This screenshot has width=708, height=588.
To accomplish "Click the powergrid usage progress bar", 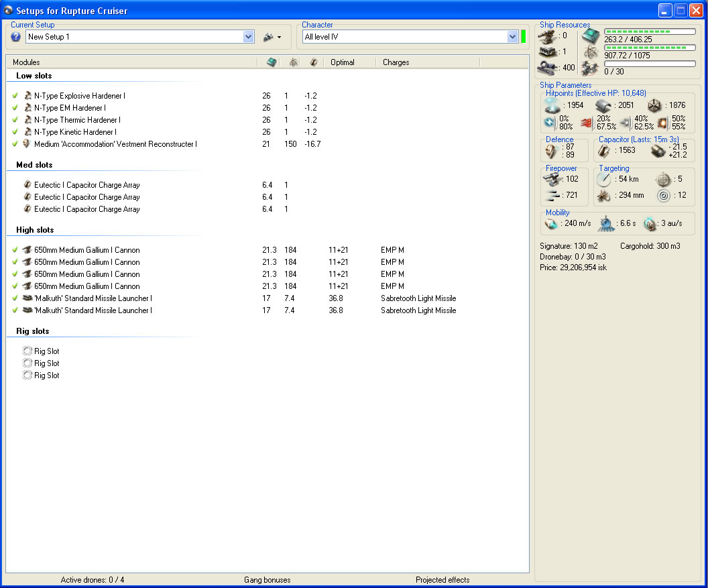I will point(650,48).
